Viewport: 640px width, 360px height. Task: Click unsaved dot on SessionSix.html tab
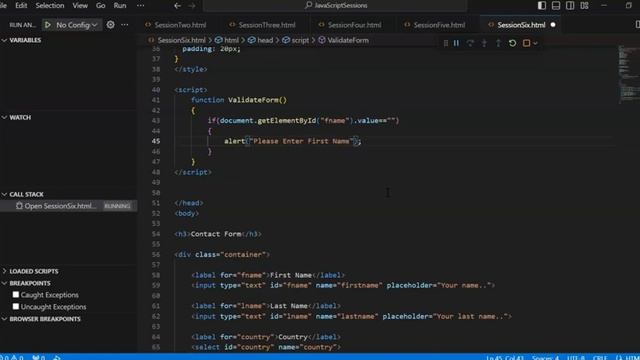click(x=553, y=25)
